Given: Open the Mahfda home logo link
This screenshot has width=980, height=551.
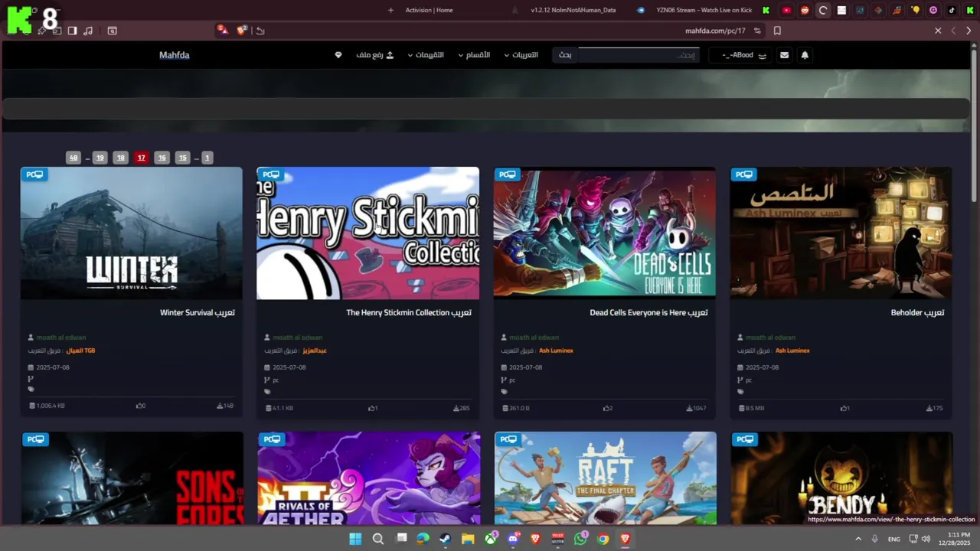Looking at the screenshot, I should (175, 55).
